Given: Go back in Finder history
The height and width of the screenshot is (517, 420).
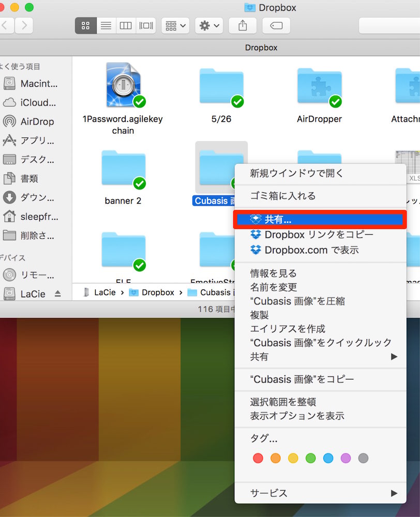Looking at the screenshot, I should [x=6, y=25].
